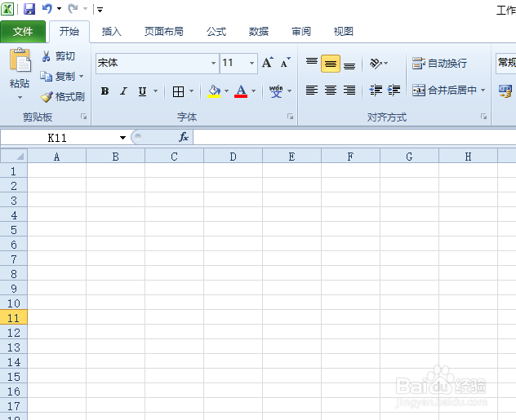Click the phonetic guide wén icon

(276, 91)
